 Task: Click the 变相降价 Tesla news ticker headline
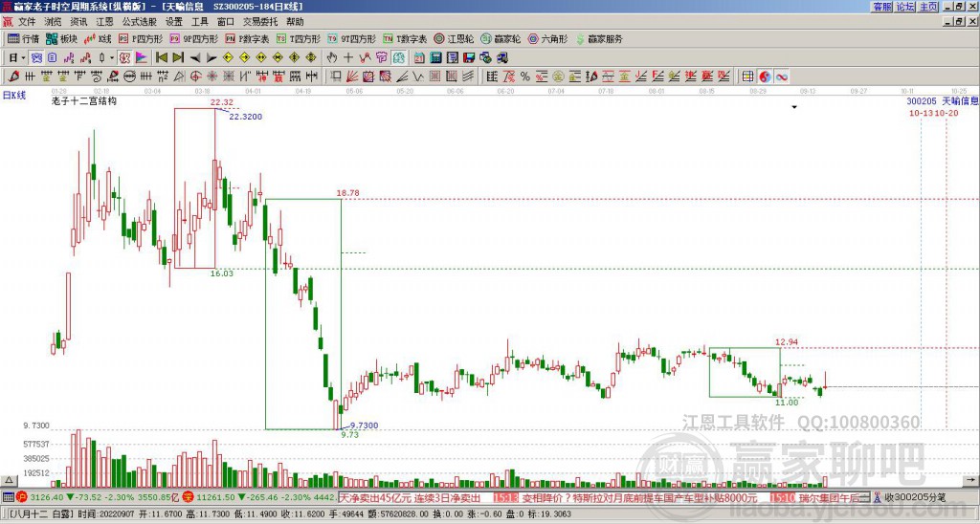click(638, 498)
